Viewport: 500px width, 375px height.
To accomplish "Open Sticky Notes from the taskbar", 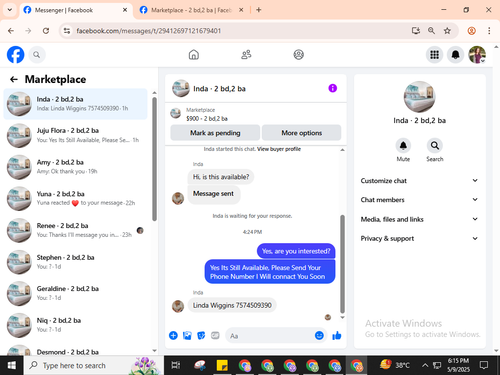I will (222, 365).
